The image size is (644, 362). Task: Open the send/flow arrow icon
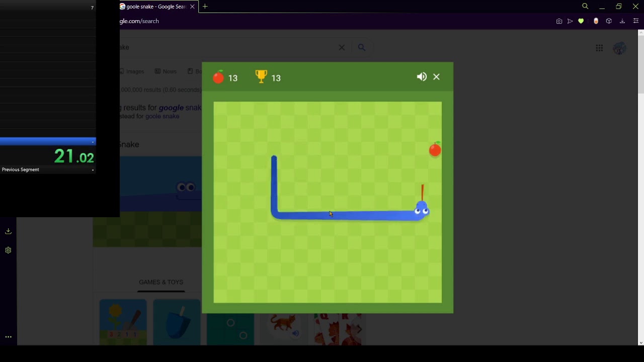pyautogui.click(x=570, y=21)
